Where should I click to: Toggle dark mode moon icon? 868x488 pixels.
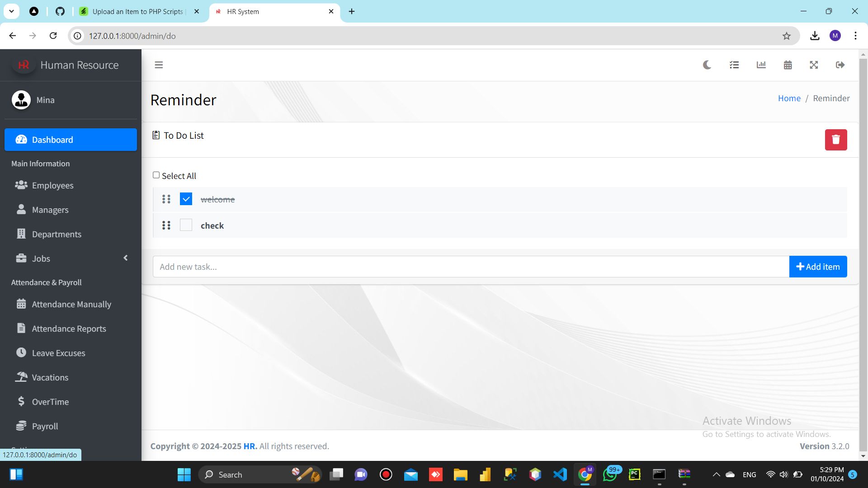707,65
